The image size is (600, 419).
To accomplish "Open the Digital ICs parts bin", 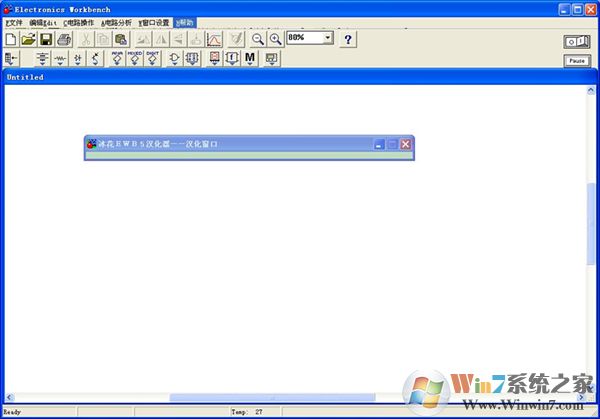I will coord(152,59).
